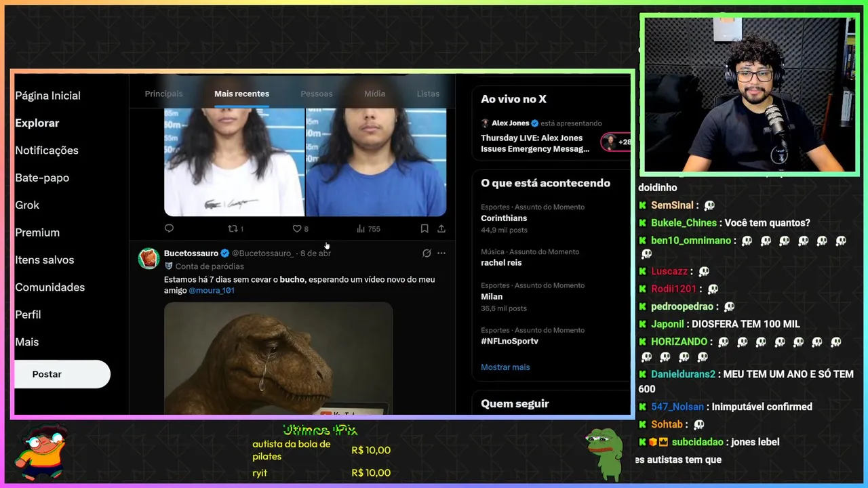
Task: Click 'autista da bola de pilates' donation entry
Action: (321, 450)
